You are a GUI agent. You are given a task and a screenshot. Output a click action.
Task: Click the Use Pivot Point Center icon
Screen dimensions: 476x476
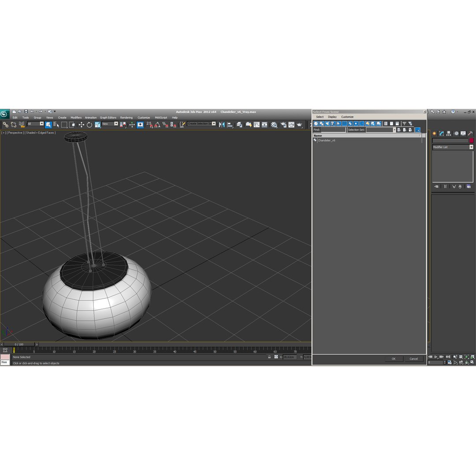pyautogui.click(x=123, y=124)
